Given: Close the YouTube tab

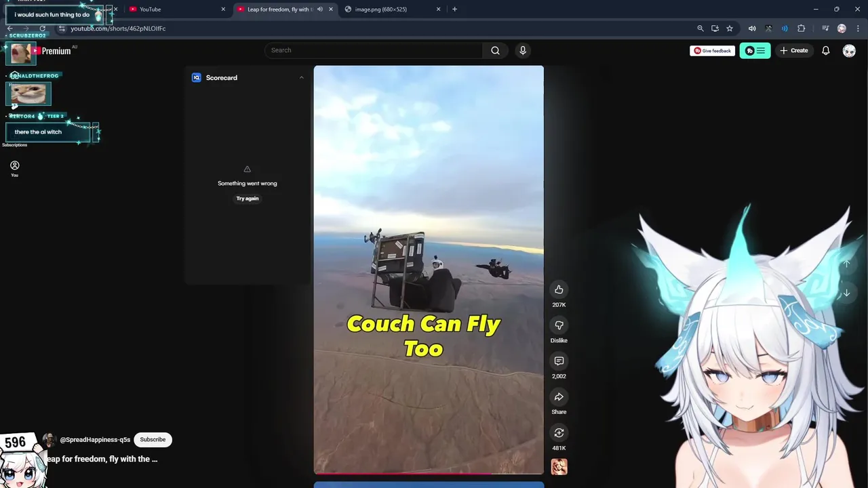Looking at the screenshot, I should (223, 9).
